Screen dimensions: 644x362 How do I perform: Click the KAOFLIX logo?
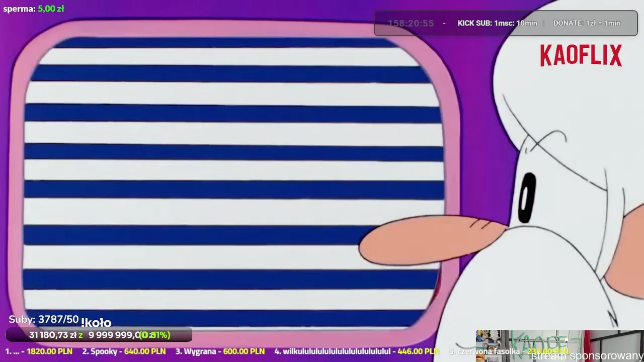tap(581, 55)
